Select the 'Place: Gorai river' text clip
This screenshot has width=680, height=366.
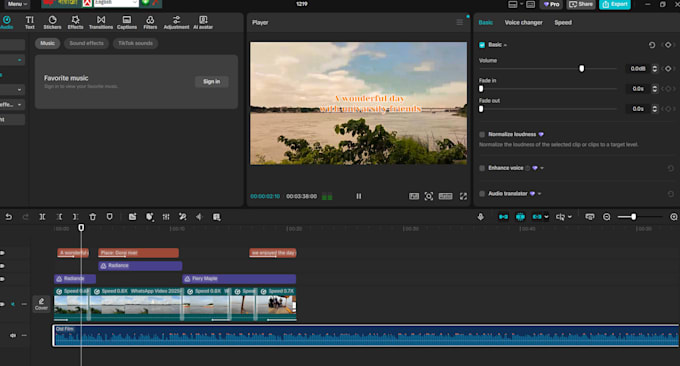click(x=138, y=253)
